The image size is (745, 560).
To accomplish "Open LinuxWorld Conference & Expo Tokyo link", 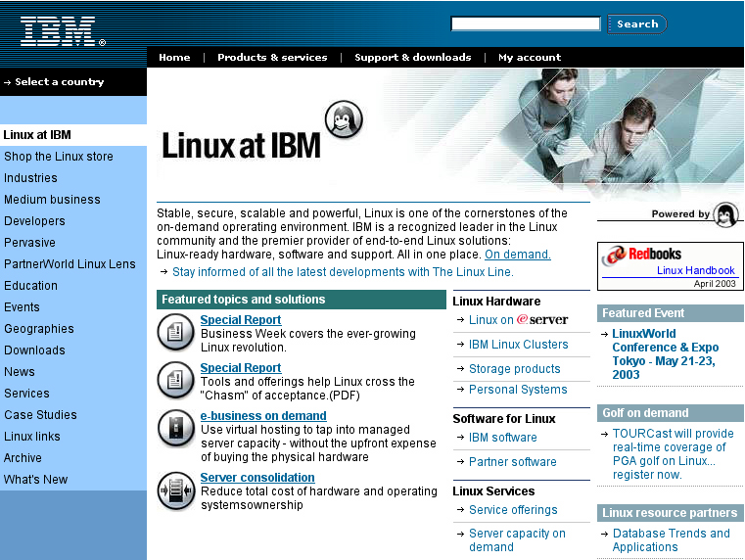I will (665, 353).
